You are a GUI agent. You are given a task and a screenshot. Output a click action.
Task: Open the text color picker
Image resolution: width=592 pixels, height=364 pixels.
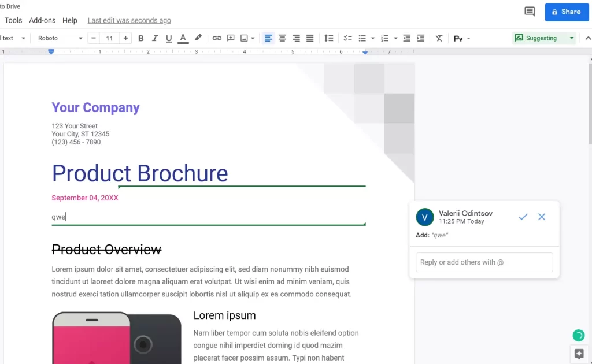[183, 38]
